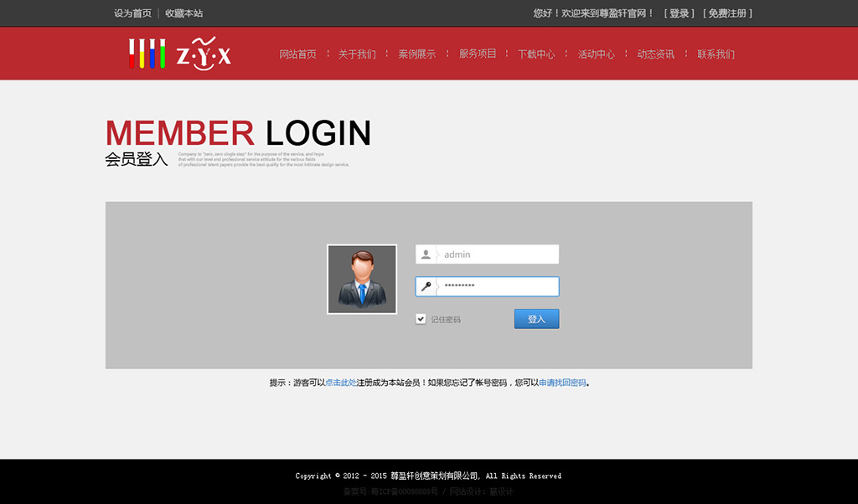Click 联系我们 in the nav bar
Viewport: 858px width, 504px height.
click(x=716, y=54)
